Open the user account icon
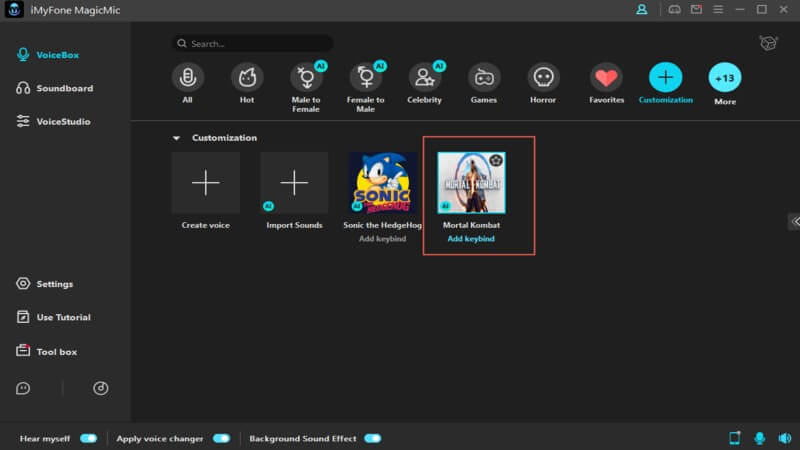This screenshot has width=800, height=450. (x=642, y=10)
